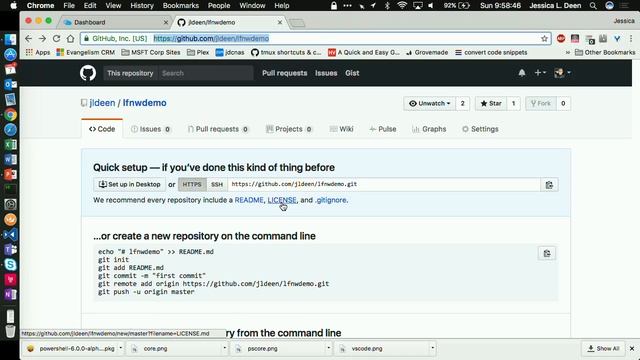This screenshot has height=360, width=640.
Task: Click the Fork button
Action: tap(540, 103)
